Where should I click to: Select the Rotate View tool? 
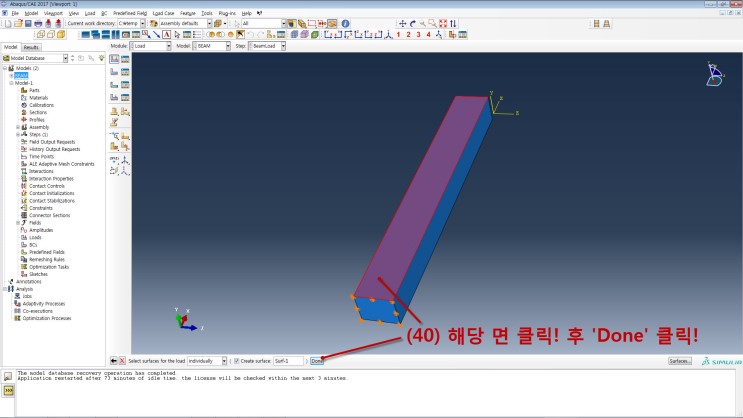(x=413, y=23)
